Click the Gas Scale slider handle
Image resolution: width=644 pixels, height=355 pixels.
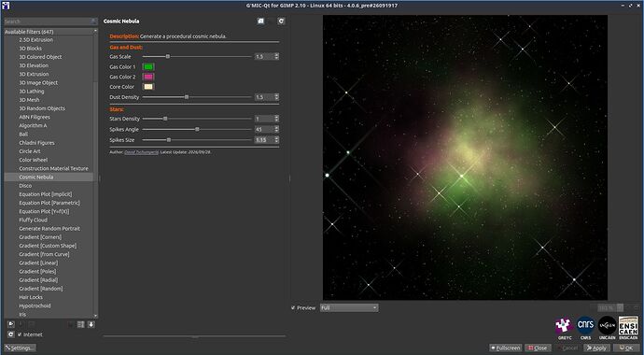coord(168,56)
